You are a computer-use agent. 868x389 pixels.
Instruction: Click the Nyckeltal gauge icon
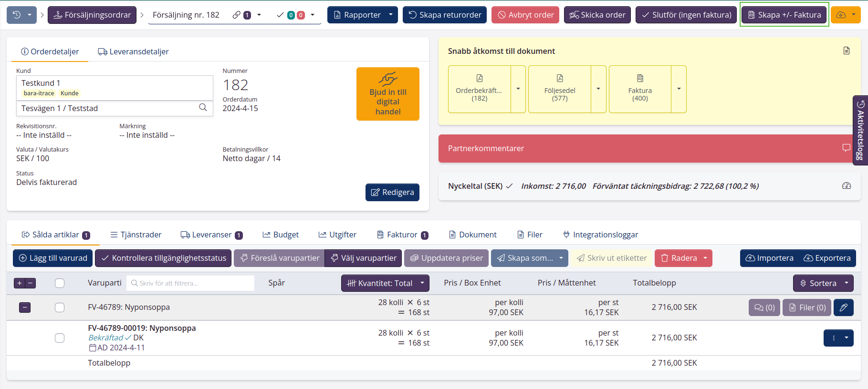pos(846,186)
